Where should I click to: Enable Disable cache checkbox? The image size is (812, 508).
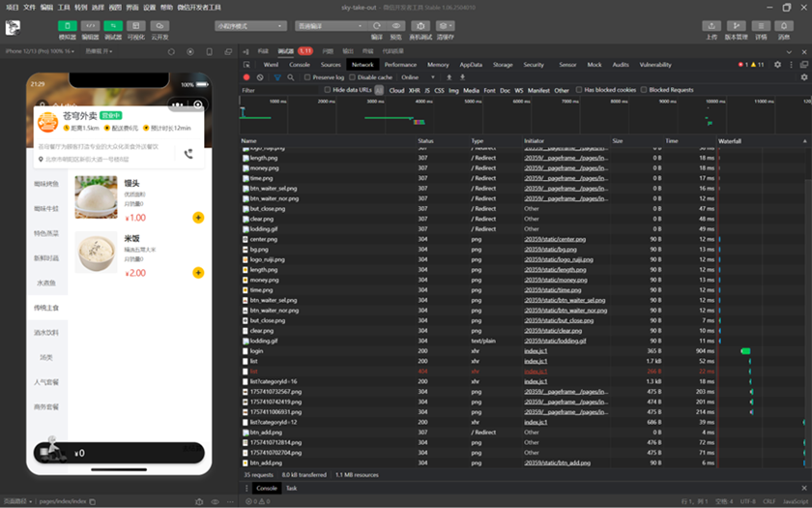[352, 77]
